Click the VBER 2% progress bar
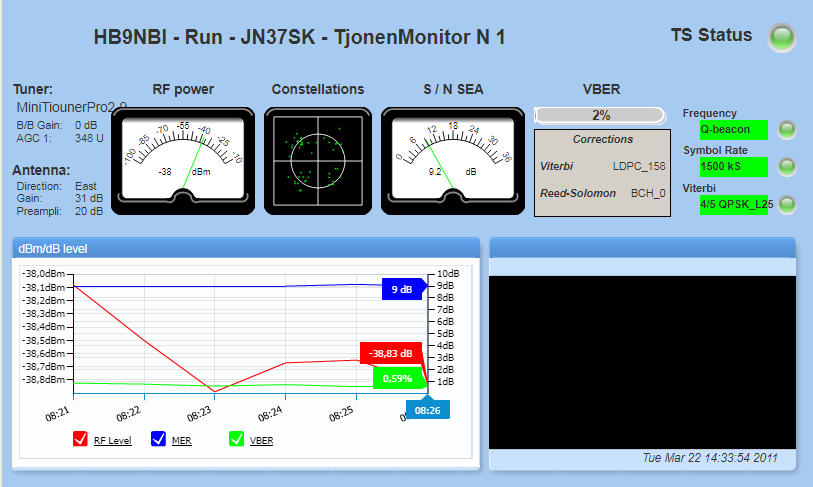This screenshot has height=487, width=813. [x=600, y=115]
